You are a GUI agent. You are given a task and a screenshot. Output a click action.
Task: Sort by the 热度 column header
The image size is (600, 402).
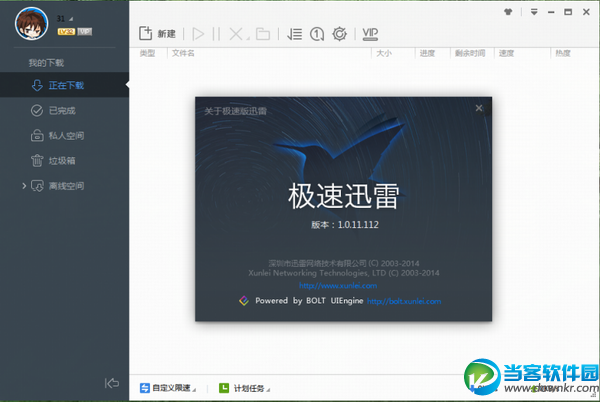coord(563,53)
